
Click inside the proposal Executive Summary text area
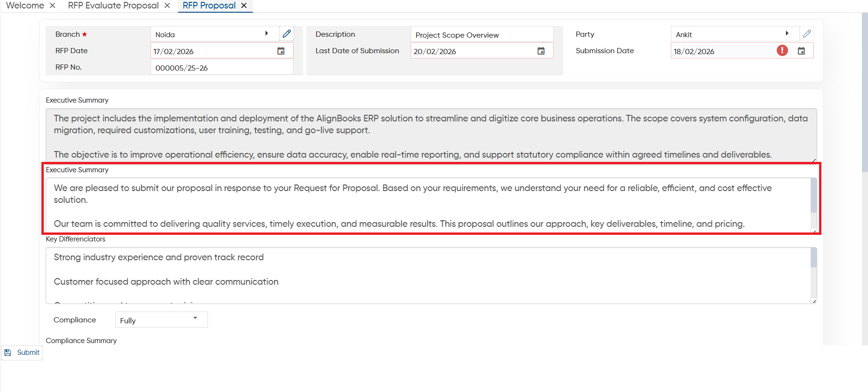tap(428, 205)
